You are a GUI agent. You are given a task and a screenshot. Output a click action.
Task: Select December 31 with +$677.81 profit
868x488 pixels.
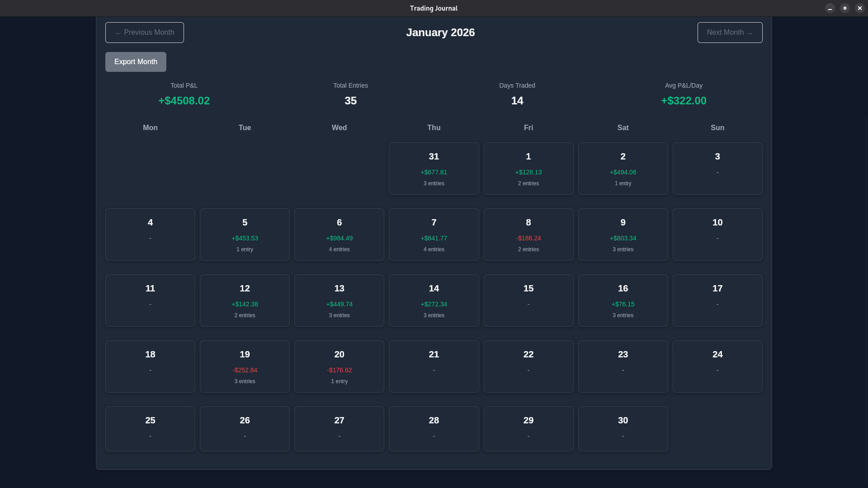434,169
